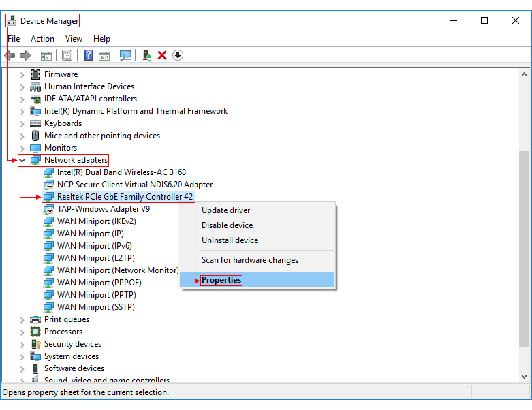
Task: Select TAP-Windows Adapter V9 in the tree
Action: [104, 209]
